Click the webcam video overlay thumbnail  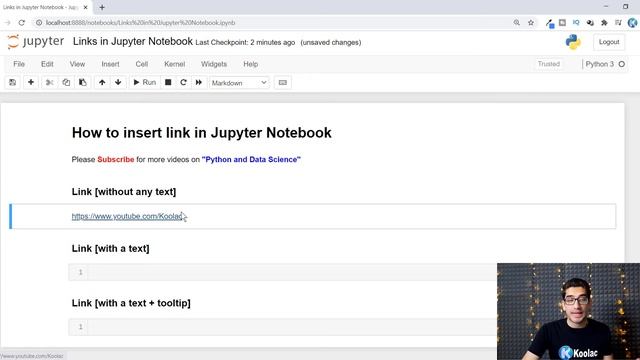568,311
